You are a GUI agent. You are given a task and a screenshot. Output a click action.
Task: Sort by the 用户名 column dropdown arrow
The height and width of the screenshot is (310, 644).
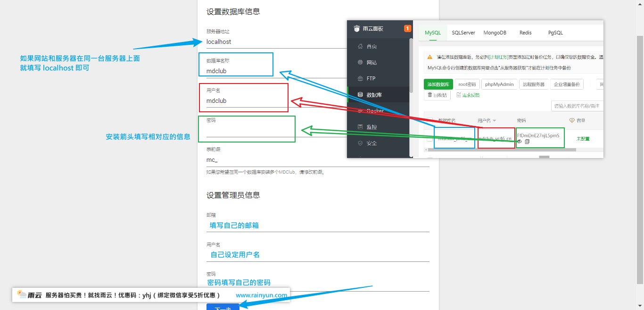[x=495, y=121]
